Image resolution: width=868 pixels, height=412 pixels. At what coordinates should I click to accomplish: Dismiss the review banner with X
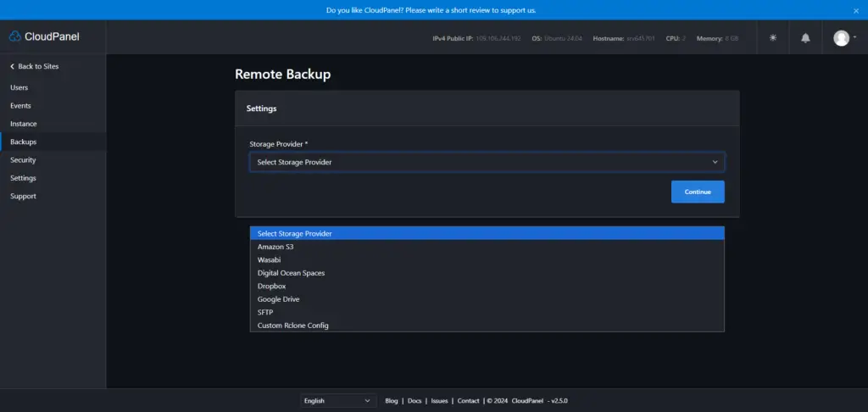856,10
